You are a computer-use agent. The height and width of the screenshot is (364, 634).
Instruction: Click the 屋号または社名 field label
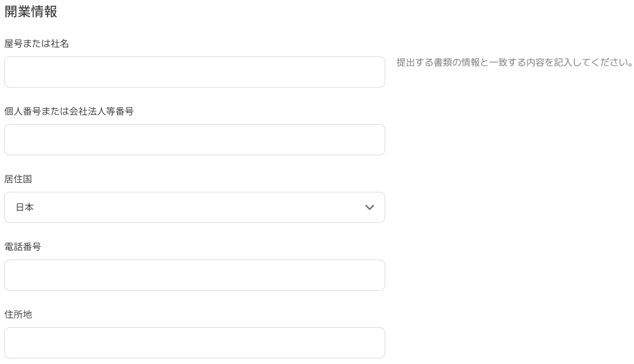37,44
